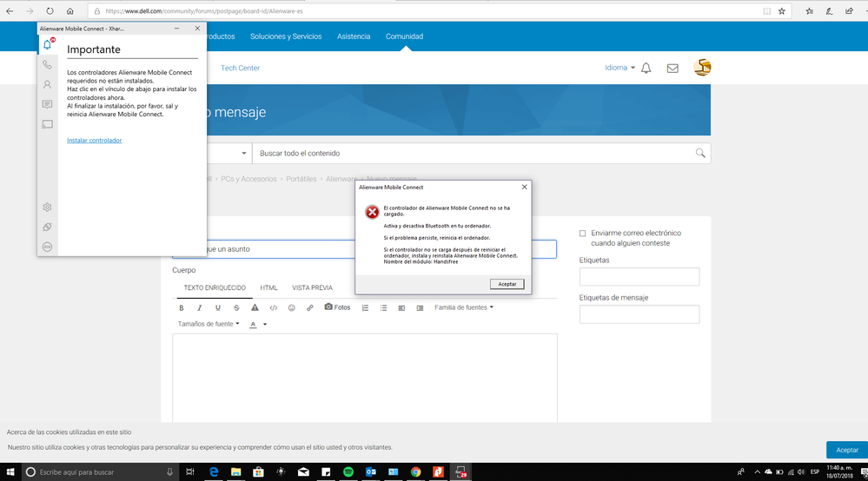Toggle underline formatting in editor toolbar

tap(217, 308)
